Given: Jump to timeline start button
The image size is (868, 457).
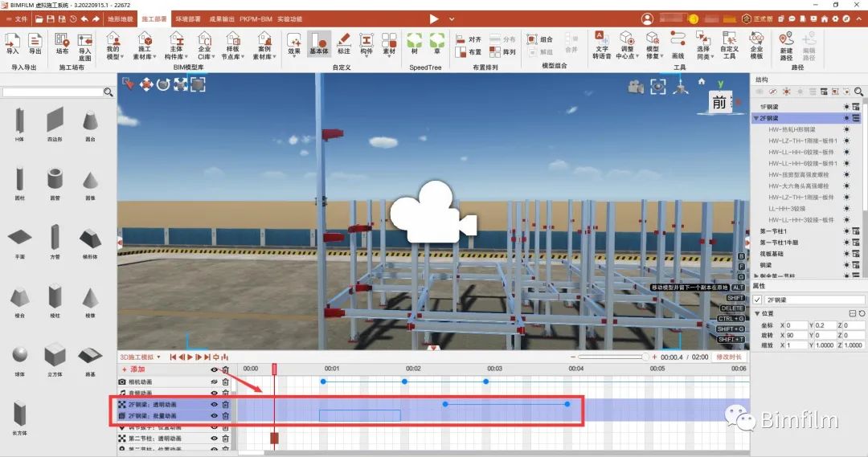Looking at the screenshot, I should (x=173, y=357).
